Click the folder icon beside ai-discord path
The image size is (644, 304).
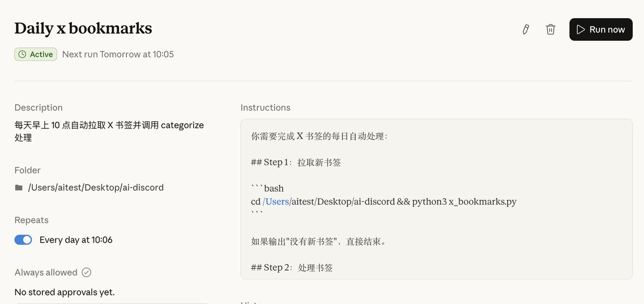(x=19, y=187)
